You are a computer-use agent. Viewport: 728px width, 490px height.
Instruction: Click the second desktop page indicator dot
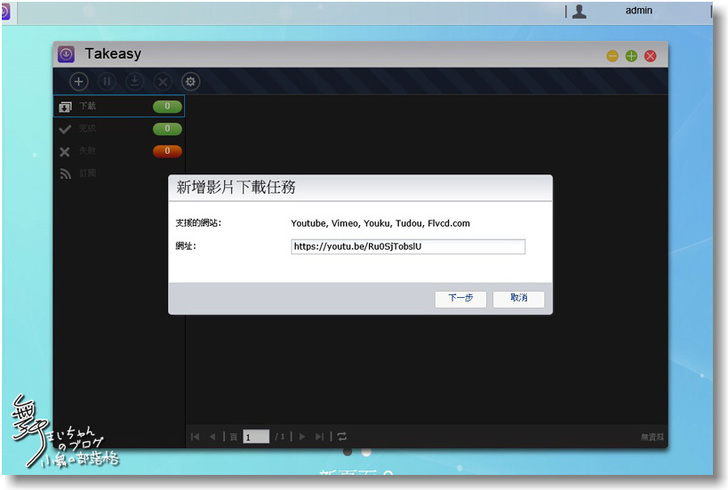click(366, 451)
